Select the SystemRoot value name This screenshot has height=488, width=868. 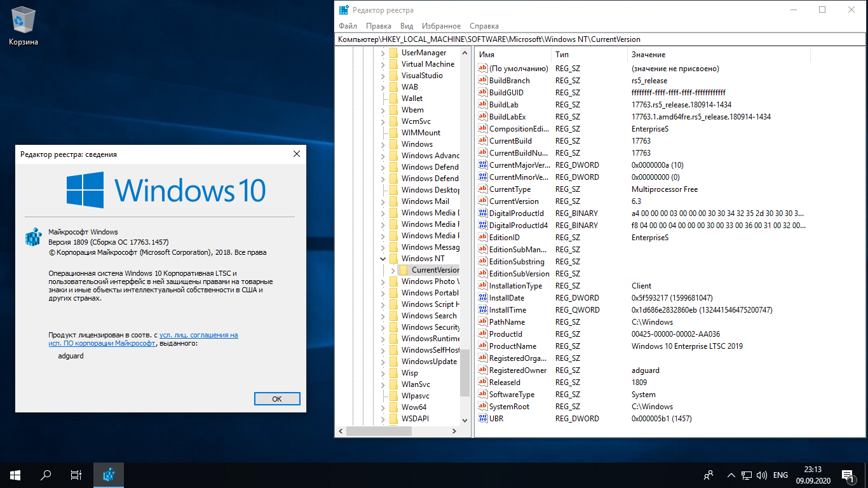click(509, 407)
